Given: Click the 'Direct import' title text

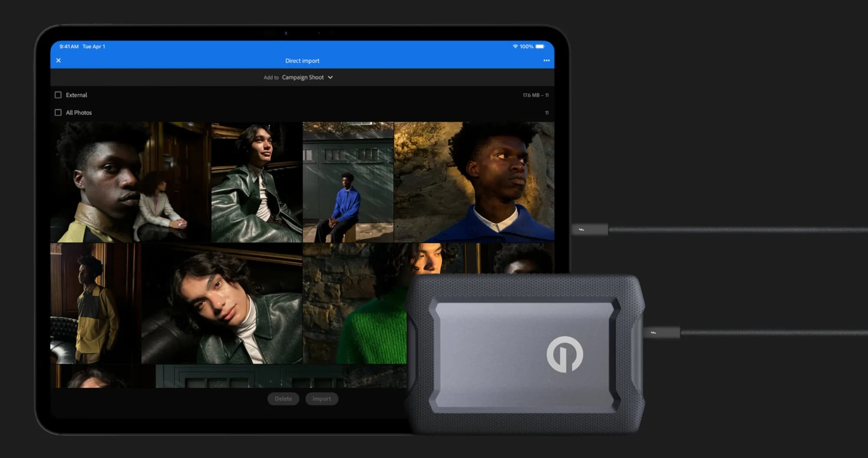Looking at the screenshot, I should [302, 61].
